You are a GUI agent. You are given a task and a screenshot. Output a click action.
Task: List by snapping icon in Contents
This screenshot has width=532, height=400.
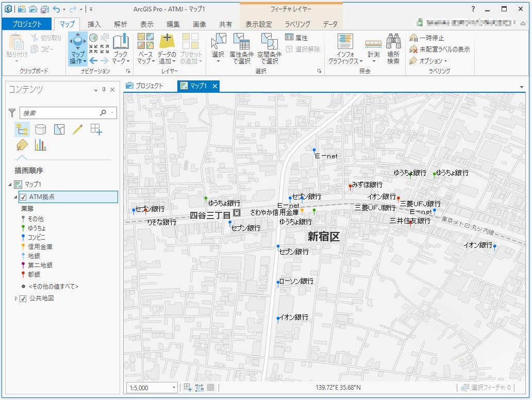pyautogui.click(x=96, y=129)
